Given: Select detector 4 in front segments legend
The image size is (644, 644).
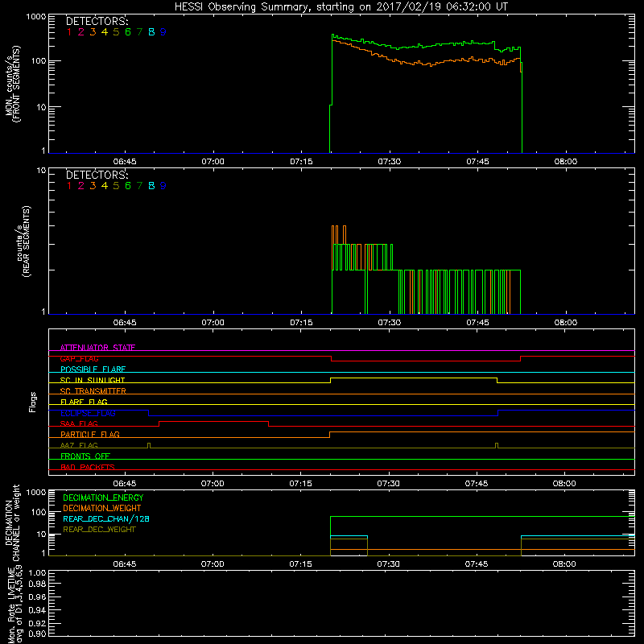Looking at the screenshot, I should [105, 32].
